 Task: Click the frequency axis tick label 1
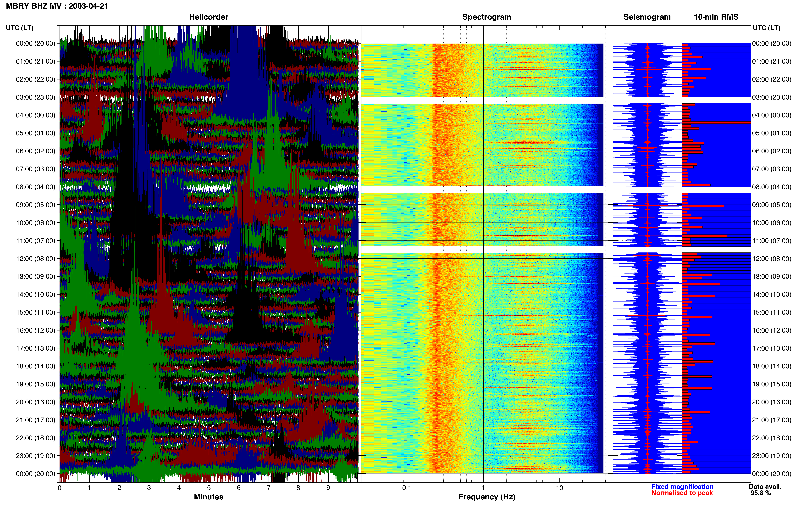(483, 487)
